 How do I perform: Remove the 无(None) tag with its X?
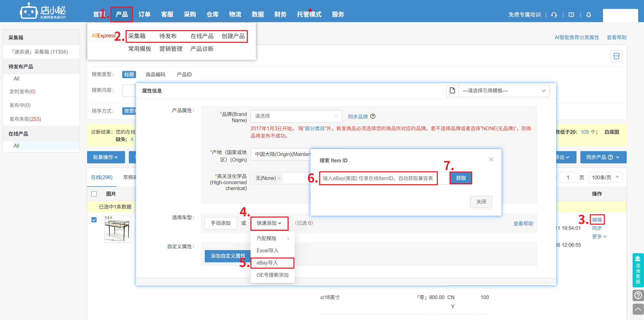(279, 178)
